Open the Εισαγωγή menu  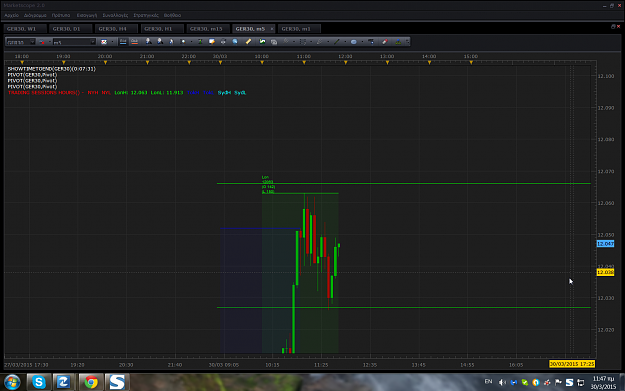[x=87, y=15]
